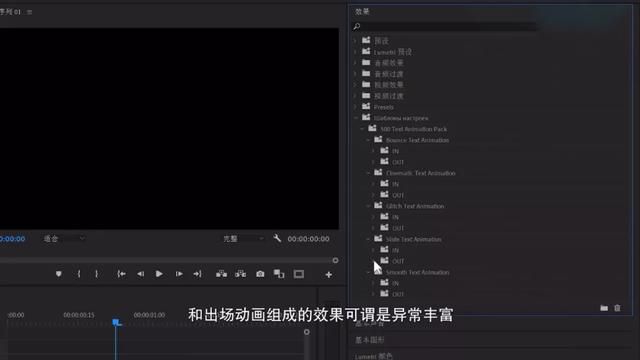Step back one frame
The width and height of the screenshot is (640, 360).
(x=140, y=274)
